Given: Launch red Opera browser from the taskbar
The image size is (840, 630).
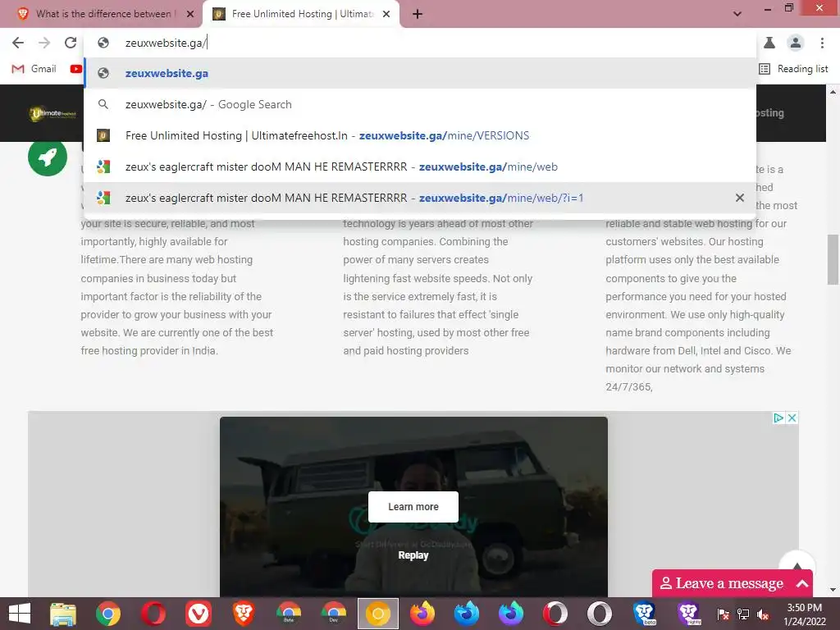Looking at the screenshot, I should 153,614.
